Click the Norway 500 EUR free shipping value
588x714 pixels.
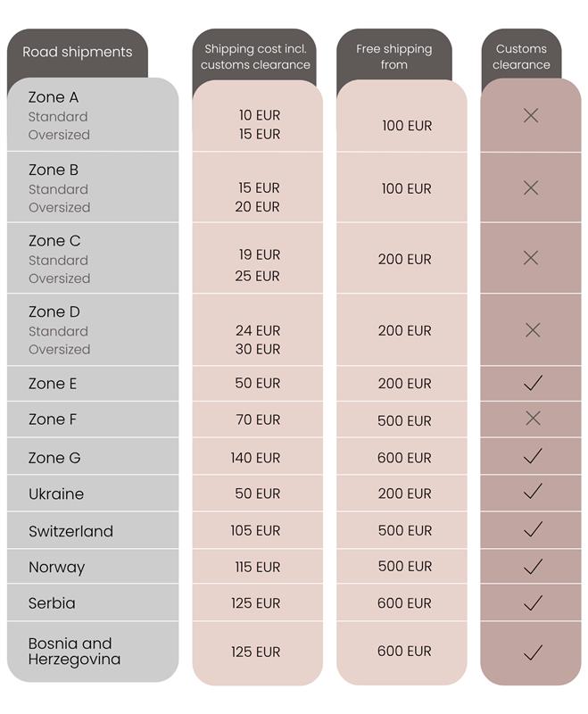404,567
